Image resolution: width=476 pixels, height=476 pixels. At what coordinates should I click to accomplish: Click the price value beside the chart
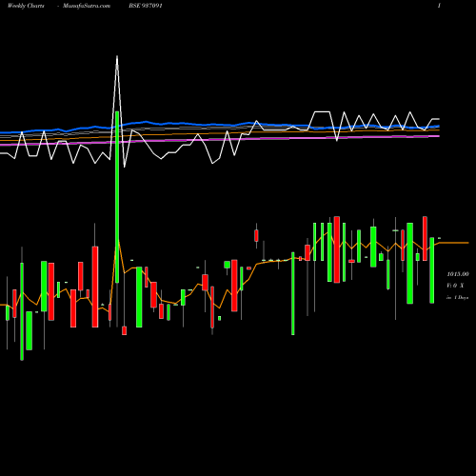click(x=458, y=274)
